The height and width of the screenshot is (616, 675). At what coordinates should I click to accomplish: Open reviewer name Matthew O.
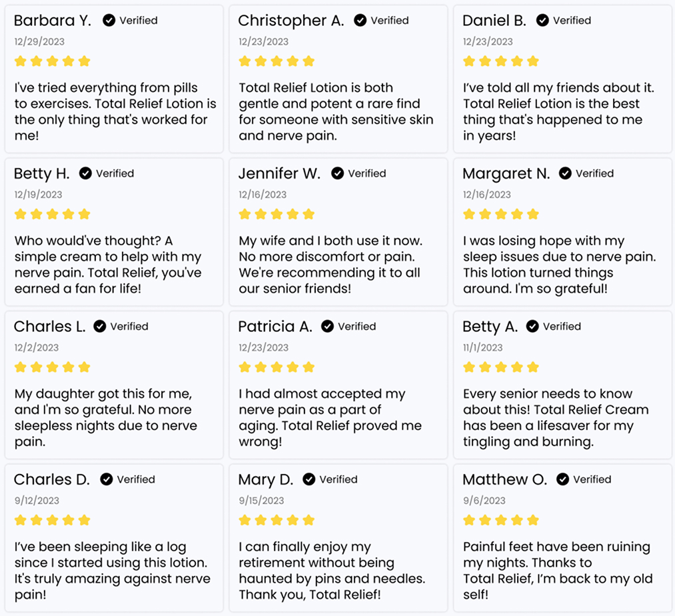tap(504, 479)
